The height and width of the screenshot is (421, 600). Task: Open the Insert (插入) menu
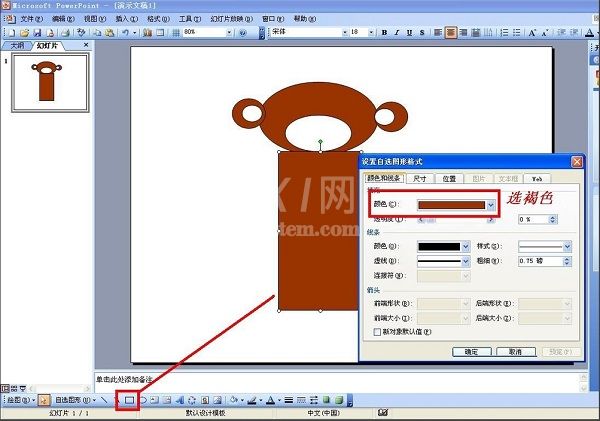tap(127, 19)
